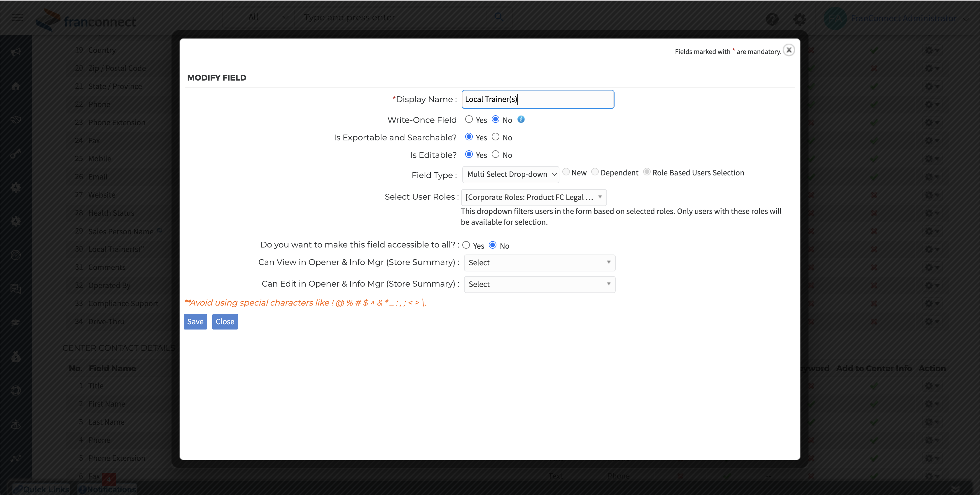Open the handshake module in the sidebar
This screenshot has width=980, height=495.
pyautogui.click(x=15, y=120)
